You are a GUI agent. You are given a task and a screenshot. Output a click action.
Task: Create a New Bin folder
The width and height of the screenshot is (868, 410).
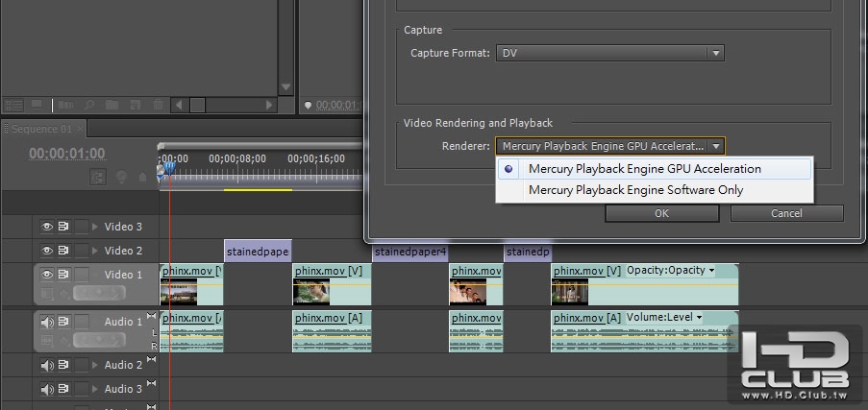pyautogui.click(x=112, y=105)
